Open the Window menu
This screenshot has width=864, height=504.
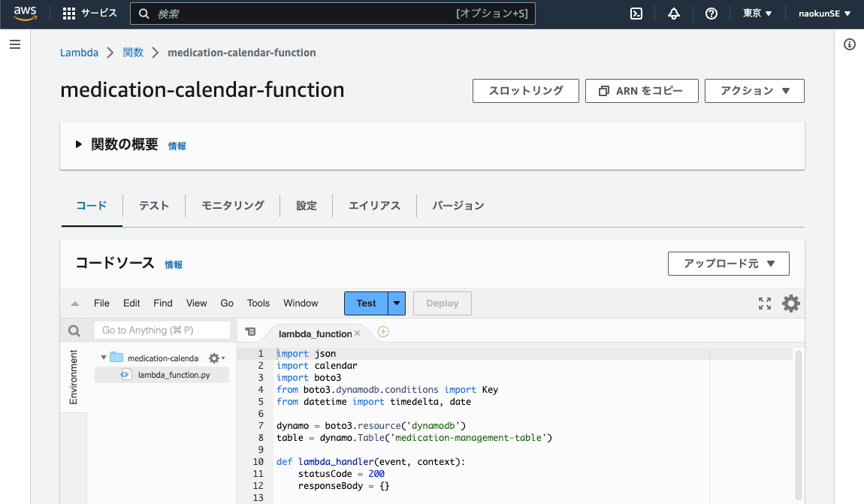click(x=301, y=303)
